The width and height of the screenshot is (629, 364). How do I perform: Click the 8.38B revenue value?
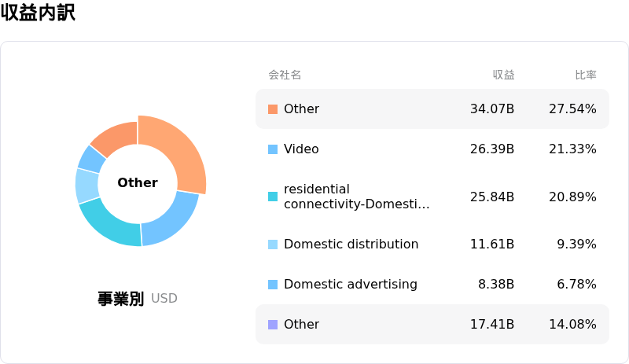(496, 284)
